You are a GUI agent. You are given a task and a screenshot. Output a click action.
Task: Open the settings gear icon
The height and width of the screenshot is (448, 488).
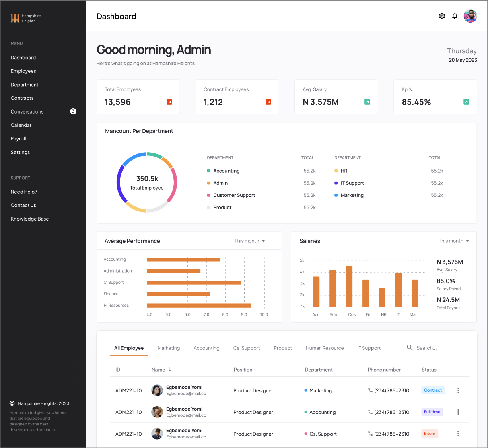(442, 16)
